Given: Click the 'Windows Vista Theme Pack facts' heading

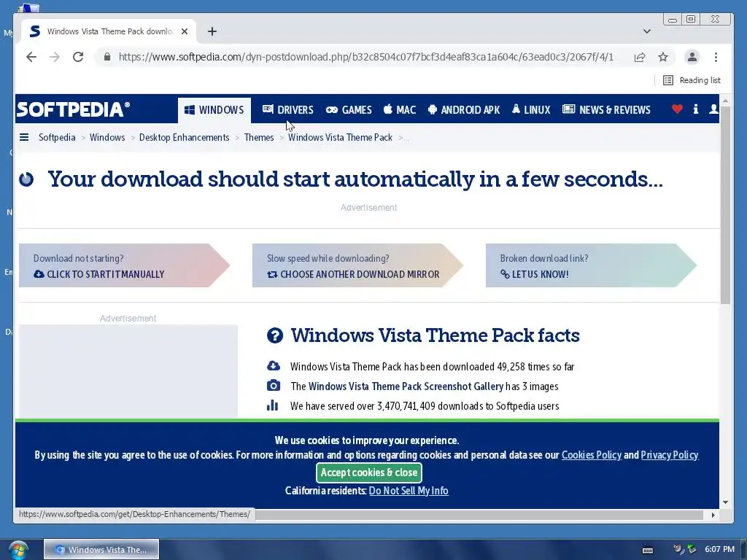Looking at the screenshot, I should point(435,335).
